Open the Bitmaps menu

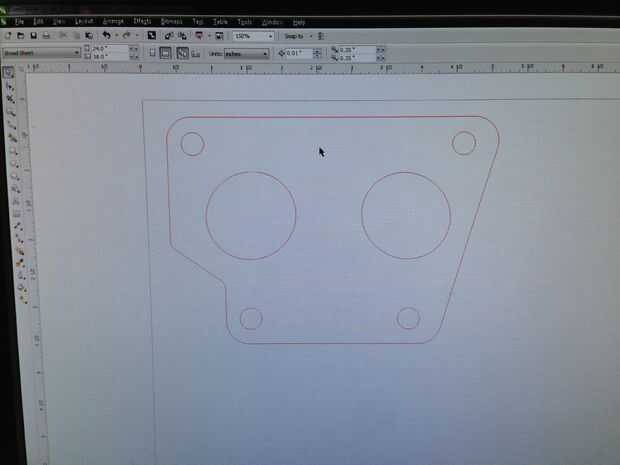(x=172, y=21)
